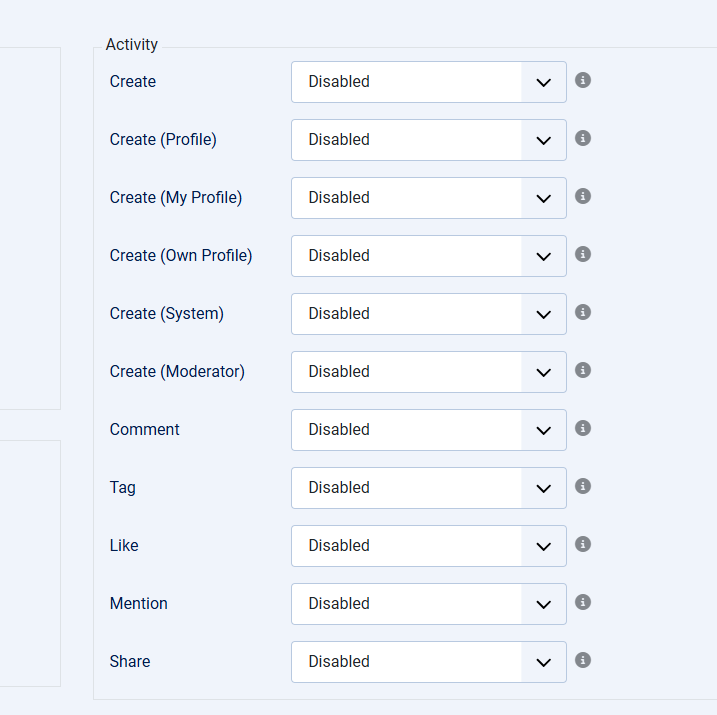Click the info icon next to Comment
This screenshot has height=715, width=717.
click(583, 428)
